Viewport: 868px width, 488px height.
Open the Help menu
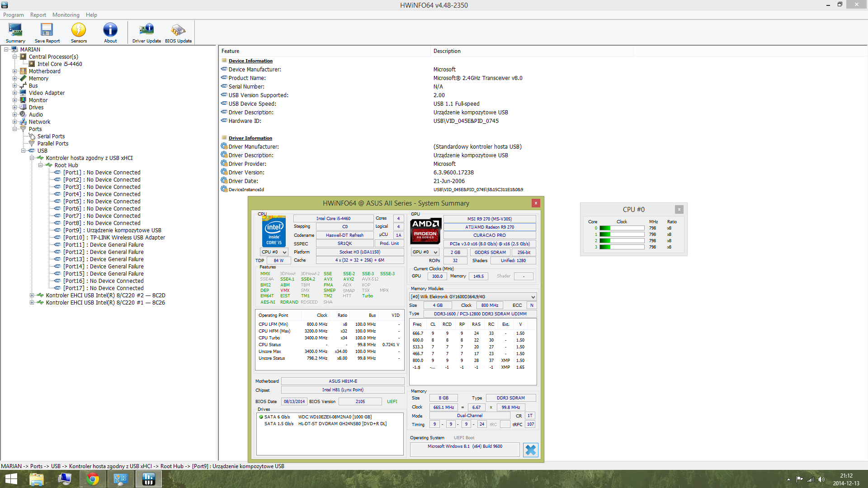[x=91, y=15]
